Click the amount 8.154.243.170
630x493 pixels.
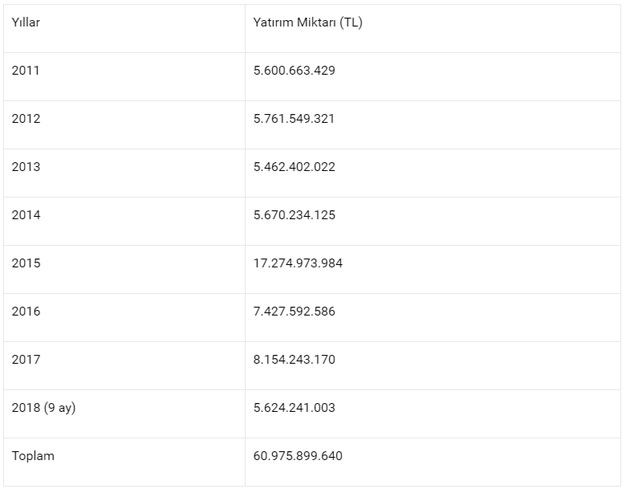pos(294,359)
